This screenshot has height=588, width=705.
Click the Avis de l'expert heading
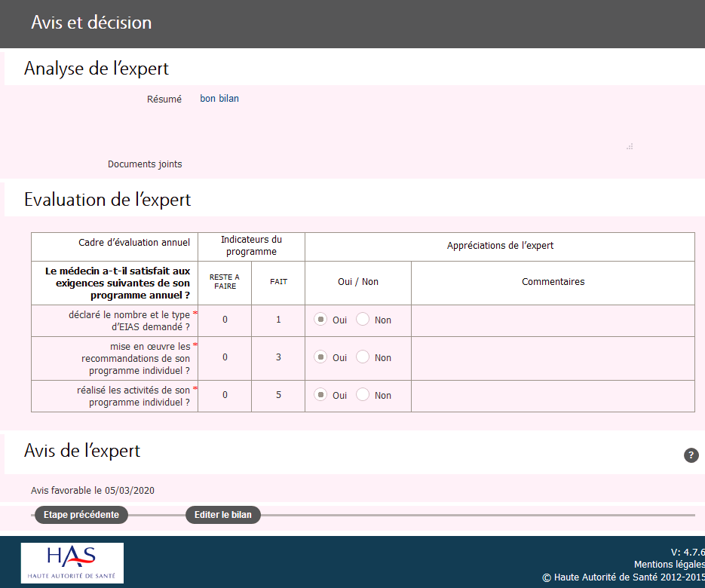pos(82,451)
